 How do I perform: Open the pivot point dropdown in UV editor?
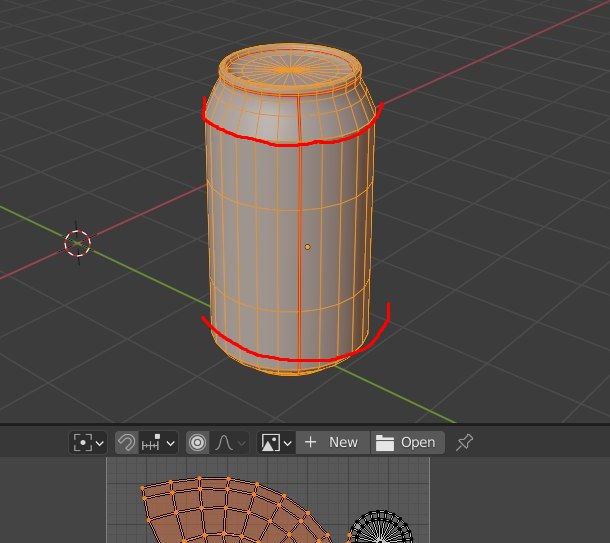tap(88, 443)
